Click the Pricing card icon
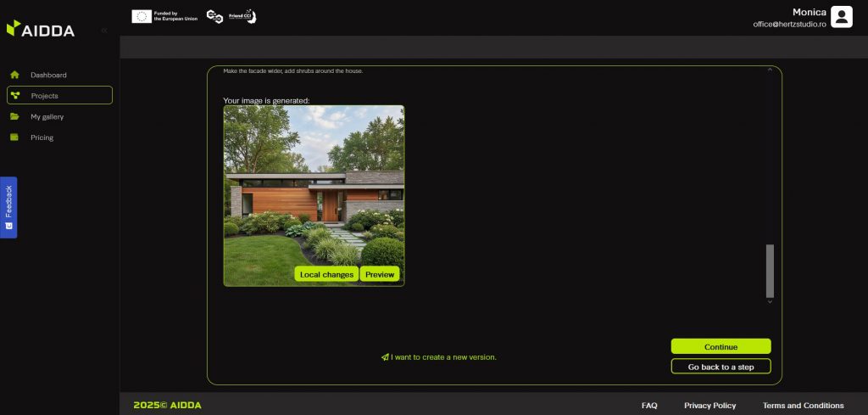 coord(14,137)
